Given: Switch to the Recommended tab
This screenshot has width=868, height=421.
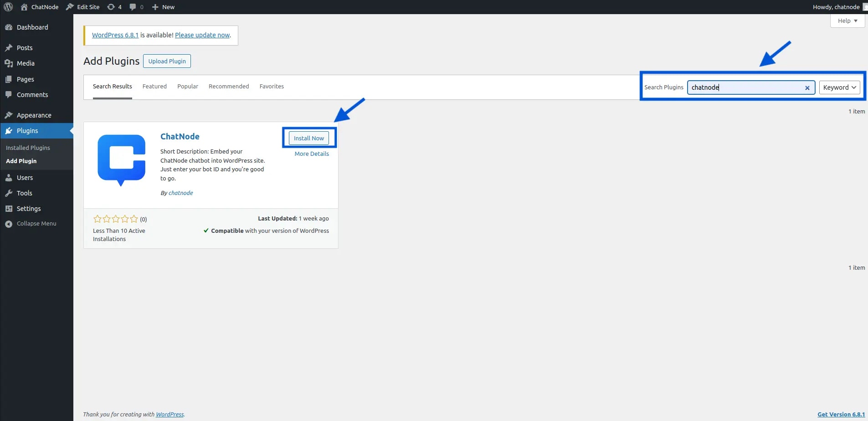Looking at the screenshot, I should (x=229, y=87).
